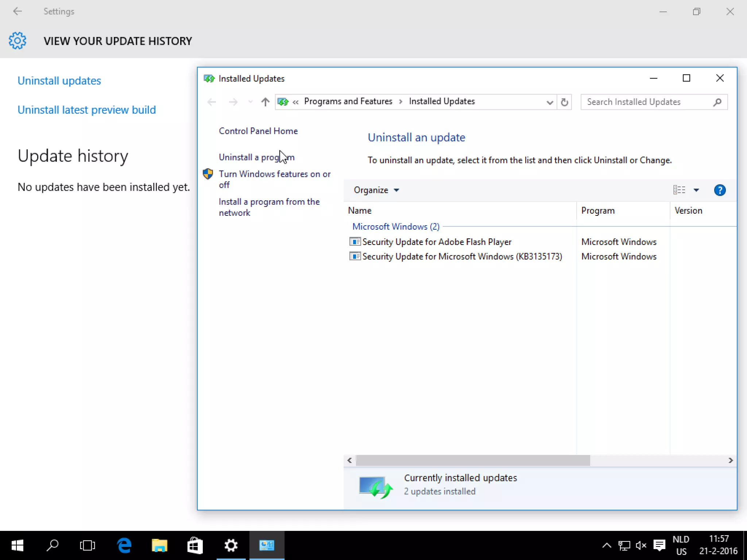Open the network tray icon
747x560 pixels.
tap(624, 546)
